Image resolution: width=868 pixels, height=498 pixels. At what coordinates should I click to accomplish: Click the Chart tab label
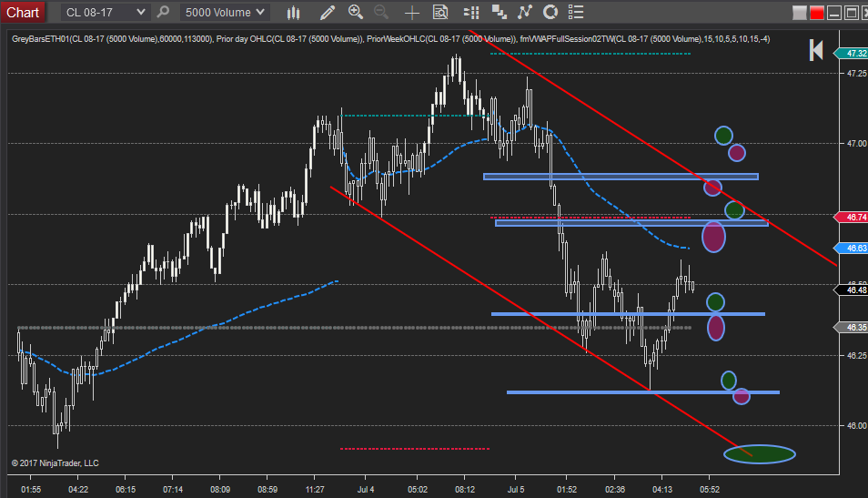pyautogui.click(x=23, y=12)
